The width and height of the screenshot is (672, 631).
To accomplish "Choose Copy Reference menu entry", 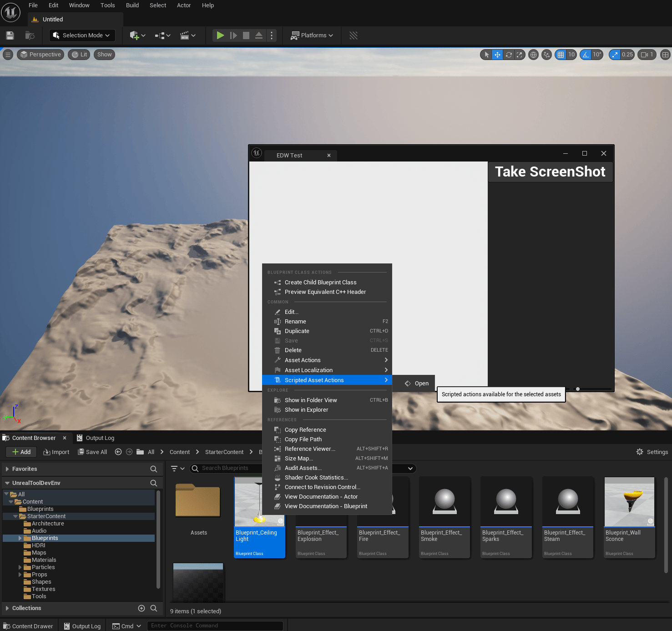I will point(327,430).
